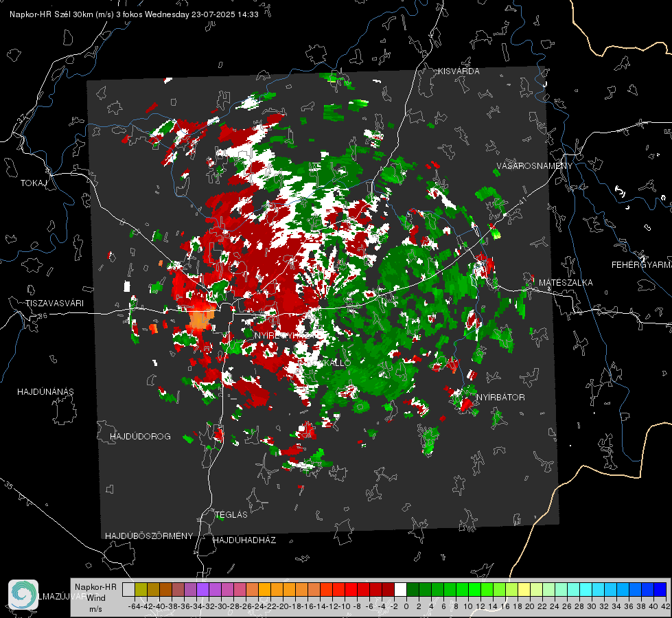Click the violet legend swatch above -34
Screen dimensions: 672x618
202,589
